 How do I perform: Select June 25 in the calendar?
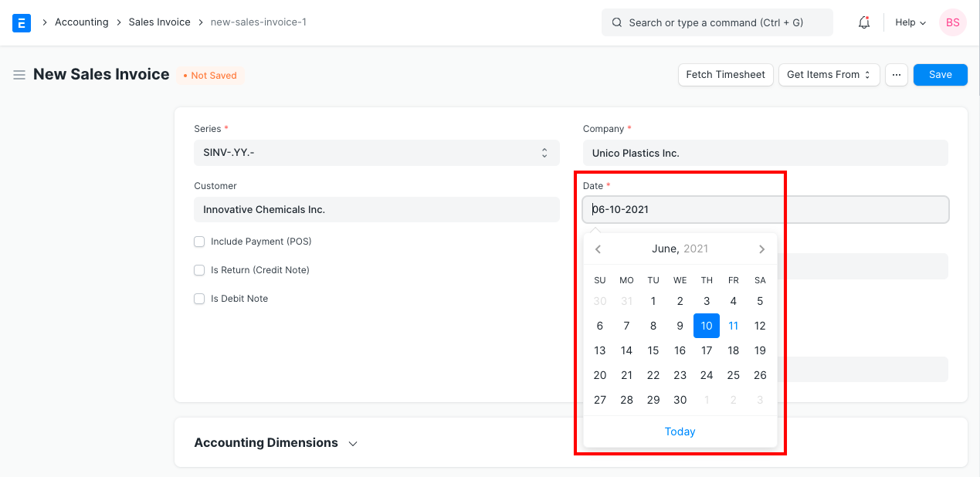pos(733,375)
